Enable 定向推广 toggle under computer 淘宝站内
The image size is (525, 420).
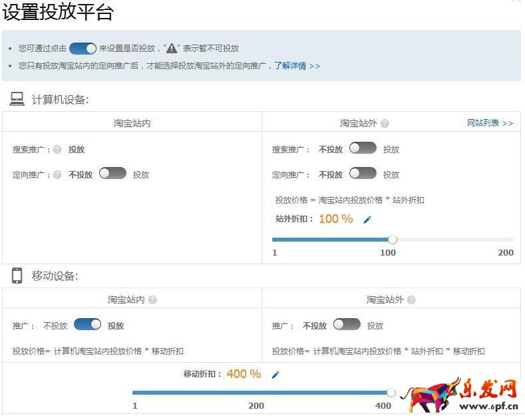click(112, 174)
